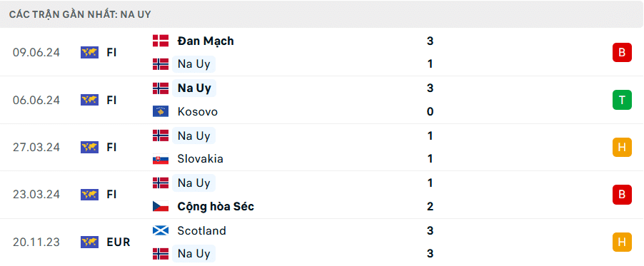
Task: Click the orange H badge for Scotland match
Action: click(623, 242)
